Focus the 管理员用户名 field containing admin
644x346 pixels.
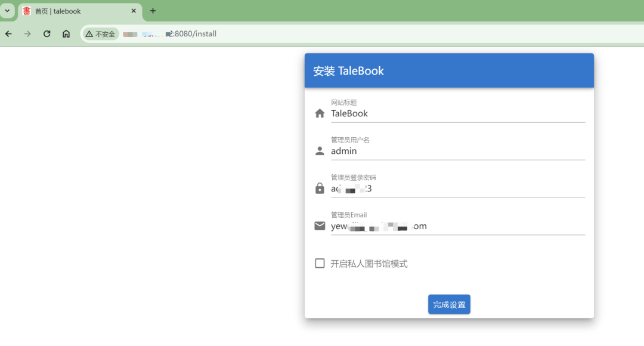[458, 151]
